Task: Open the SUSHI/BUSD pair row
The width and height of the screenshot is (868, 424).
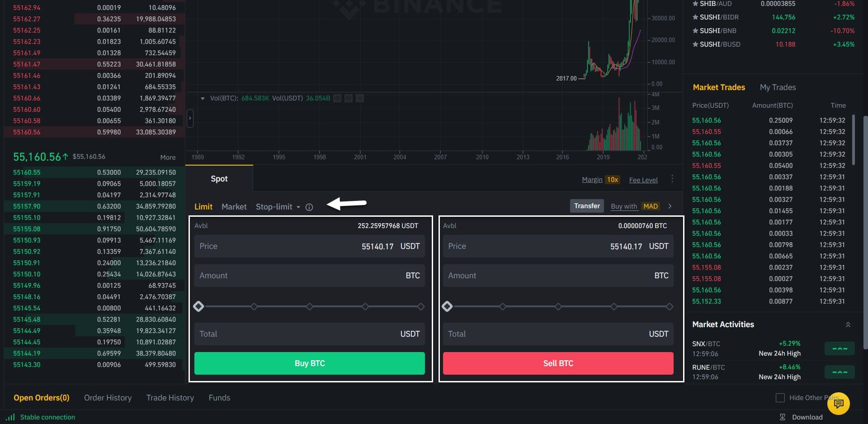Action: (773, 44)
